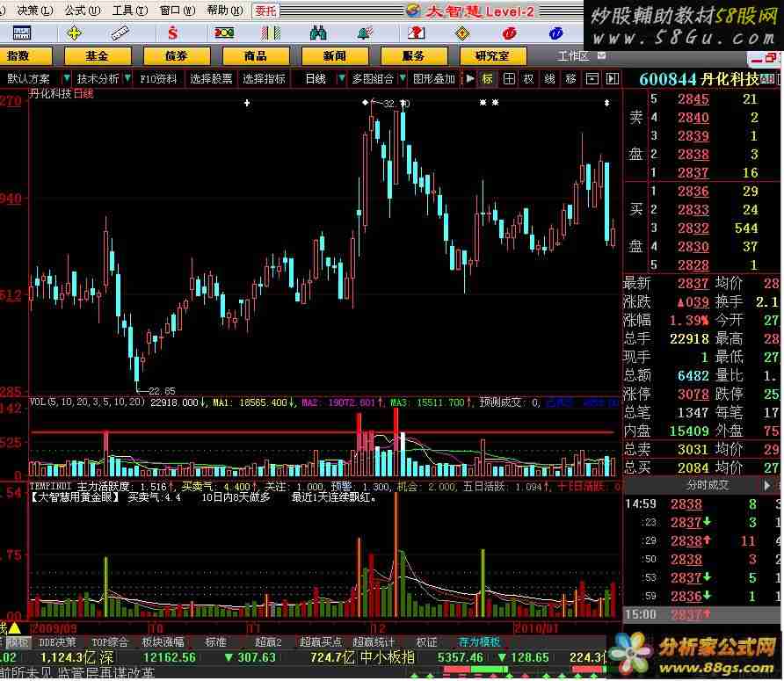Switch to the 板块涨幅 tab

pyautogui.click(x=163, y=642)
